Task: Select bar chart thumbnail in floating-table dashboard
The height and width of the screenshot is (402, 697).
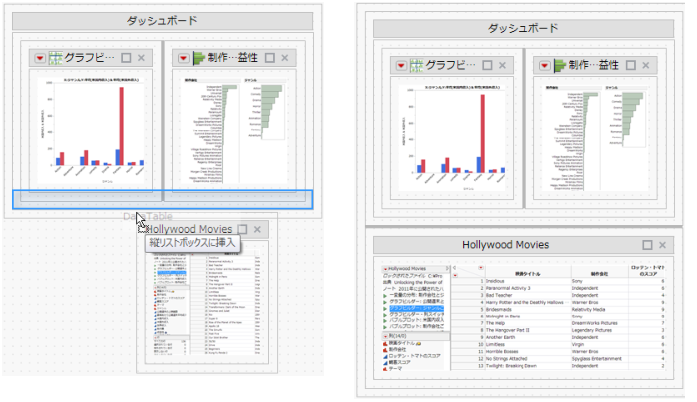Action: (x=91, y=131)
